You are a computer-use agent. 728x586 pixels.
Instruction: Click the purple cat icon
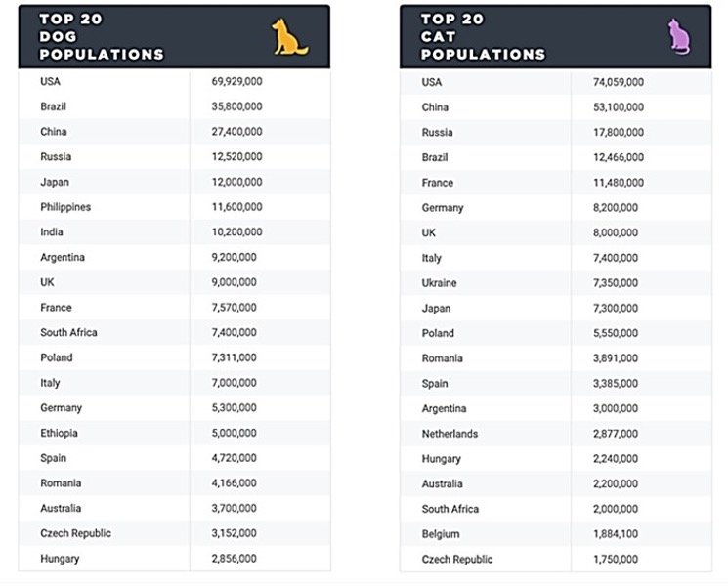(x=679, y=37)
